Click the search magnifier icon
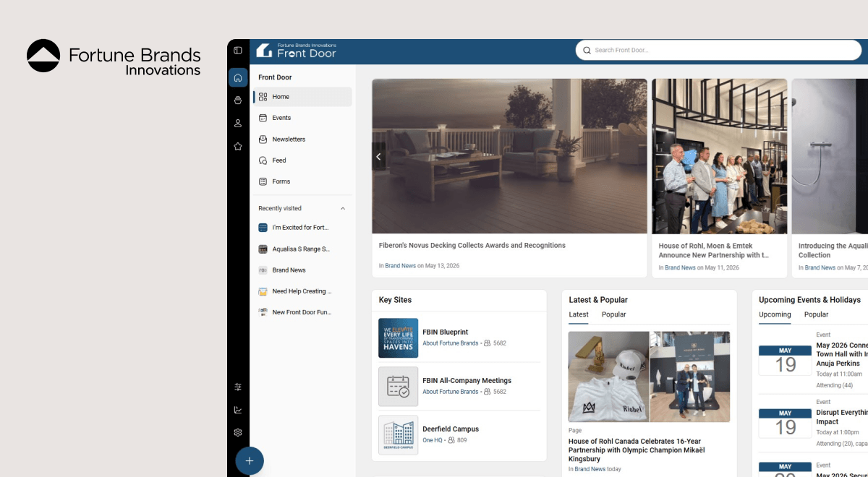Screen dimensions: 868x477 tap(587, 50)
